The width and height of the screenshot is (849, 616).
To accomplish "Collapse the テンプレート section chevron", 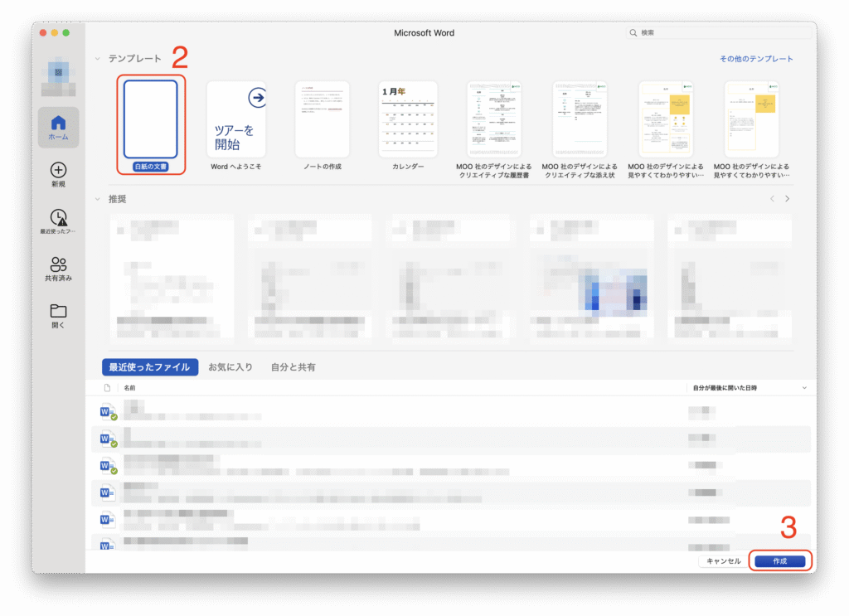I will (98, 59).
